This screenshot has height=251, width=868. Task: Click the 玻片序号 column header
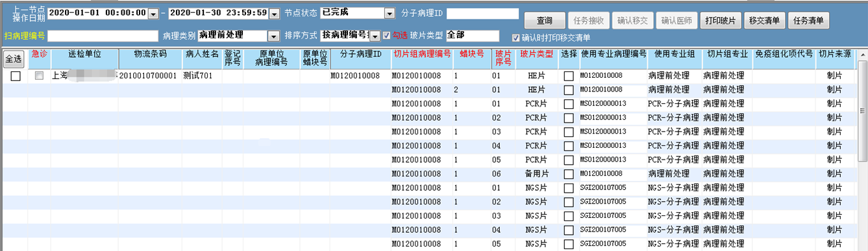click(503, 58)
